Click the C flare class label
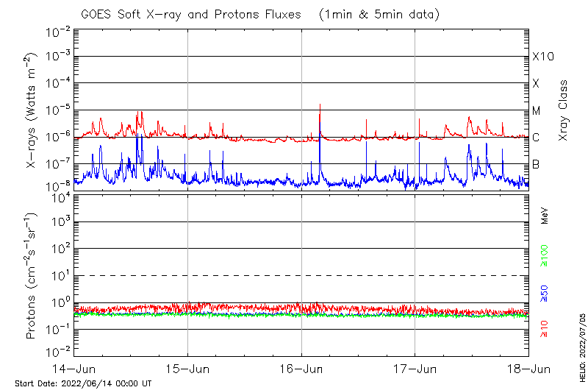 536,138
